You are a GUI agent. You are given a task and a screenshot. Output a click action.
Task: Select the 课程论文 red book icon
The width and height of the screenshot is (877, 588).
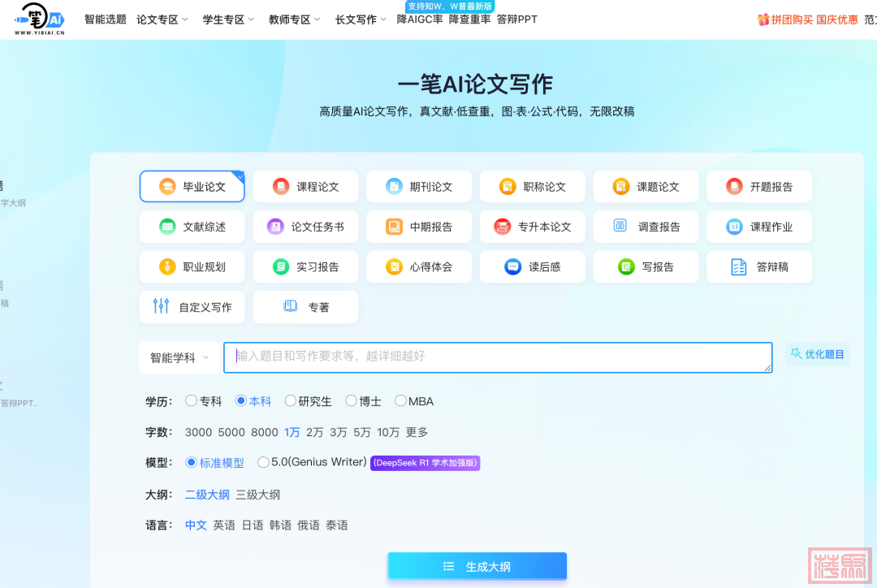280,187
